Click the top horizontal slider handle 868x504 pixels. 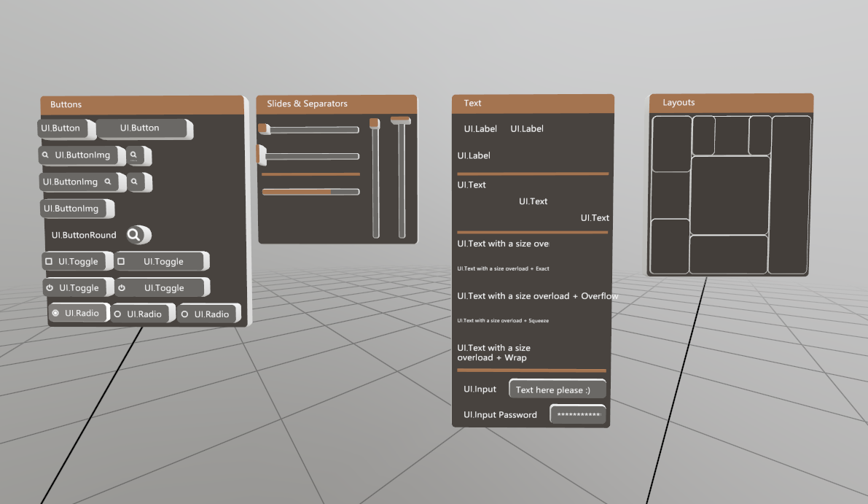click(x=263, y=128)
